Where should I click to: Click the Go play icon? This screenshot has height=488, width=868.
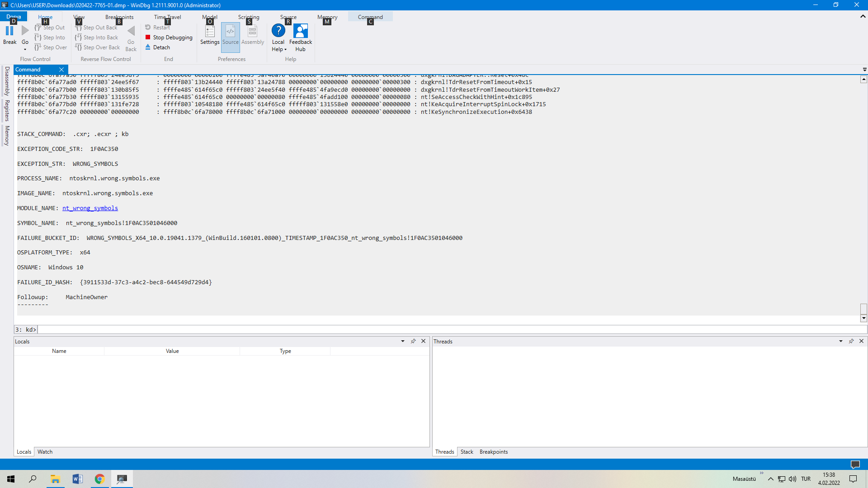[x=25, y=31]
